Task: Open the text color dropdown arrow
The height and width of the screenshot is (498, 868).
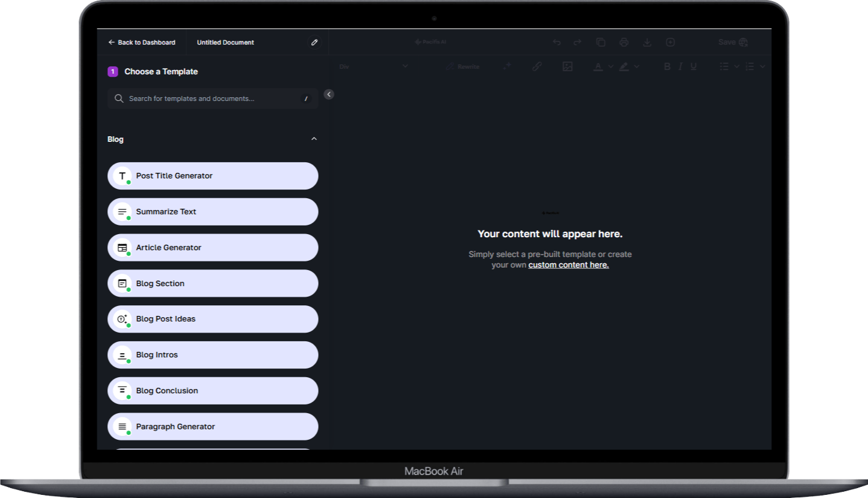Action: pyautogui.click(x=611, y=66)
